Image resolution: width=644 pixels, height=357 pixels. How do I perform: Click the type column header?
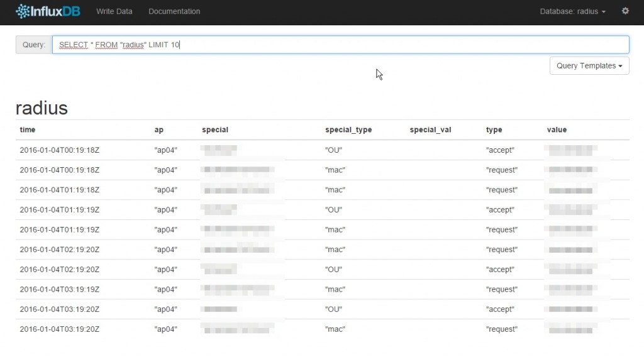click(494, 129)
